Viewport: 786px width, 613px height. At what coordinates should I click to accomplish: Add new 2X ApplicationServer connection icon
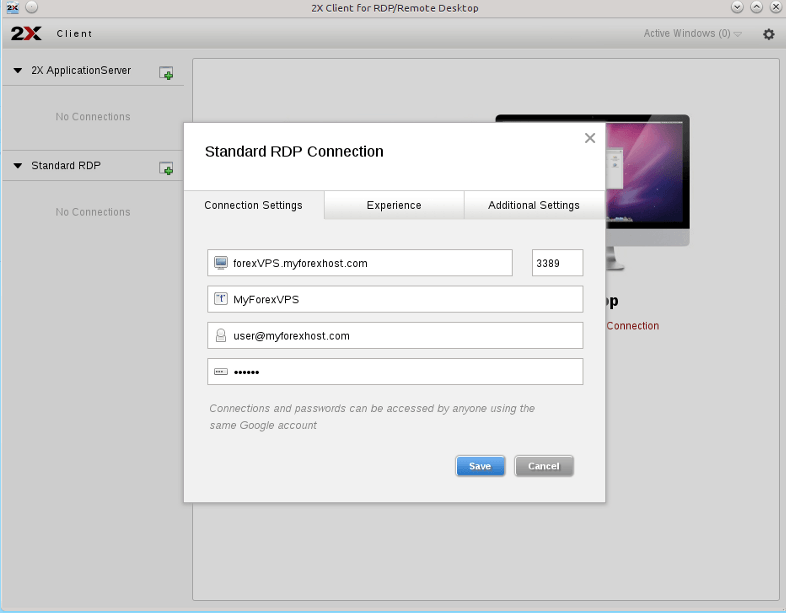(166, 73)
